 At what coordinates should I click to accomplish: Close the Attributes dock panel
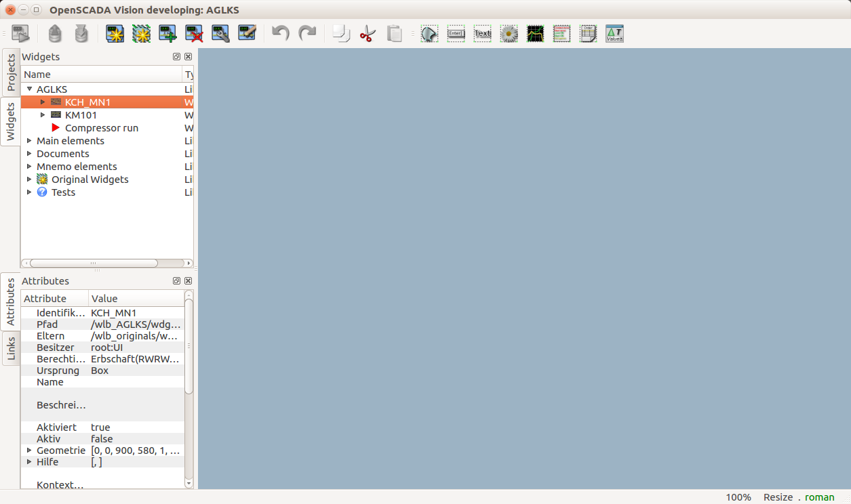[188, 281]
